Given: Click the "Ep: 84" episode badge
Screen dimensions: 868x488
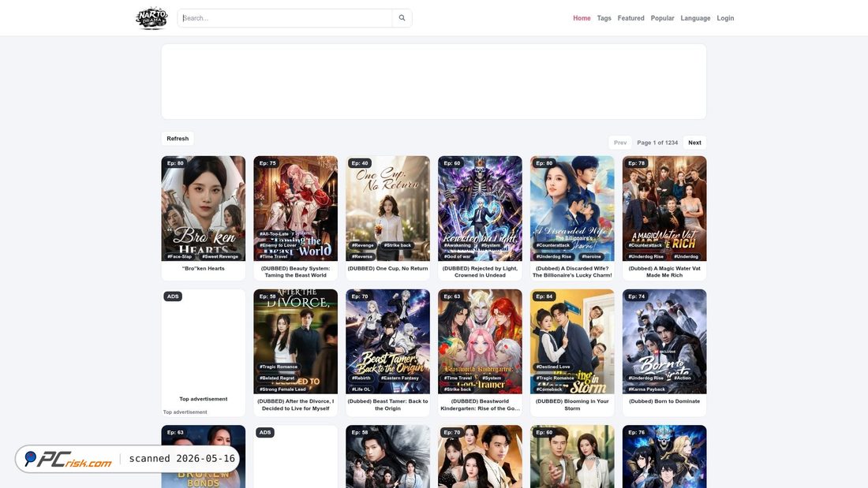Looking at the screenshot, I should coord(544,296).
